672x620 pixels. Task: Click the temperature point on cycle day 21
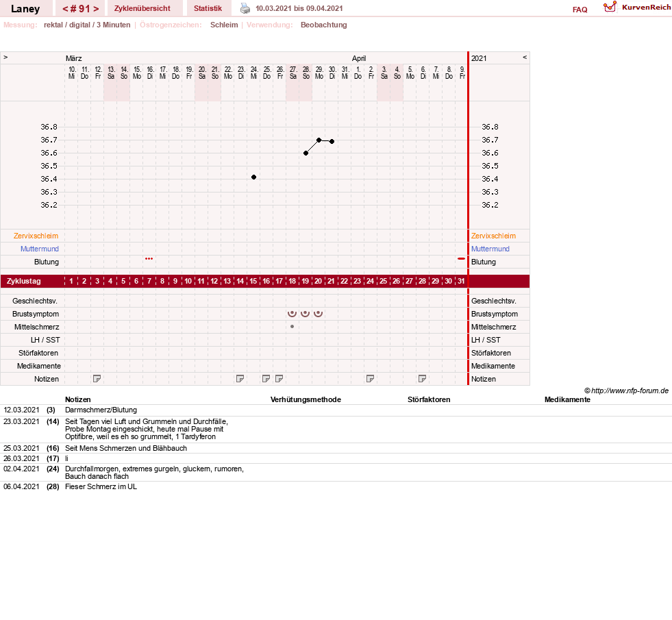tap(332, 141)
